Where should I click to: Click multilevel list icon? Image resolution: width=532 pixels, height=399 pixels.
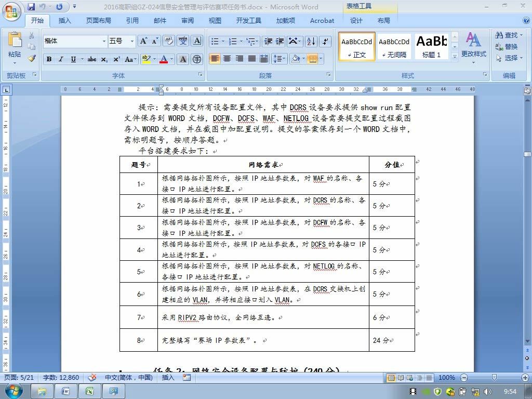pos(251,42)
